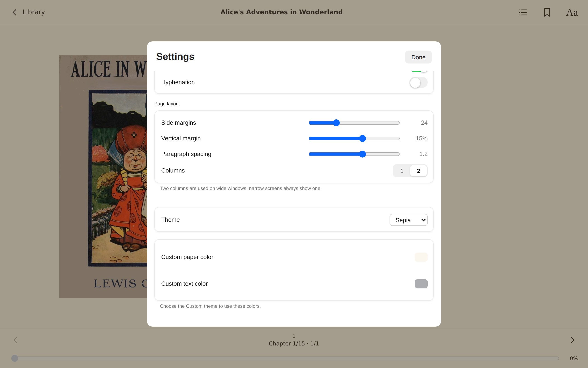
Task: Click the Paragraph spacing value 1.2
Action: click(423, 154)
